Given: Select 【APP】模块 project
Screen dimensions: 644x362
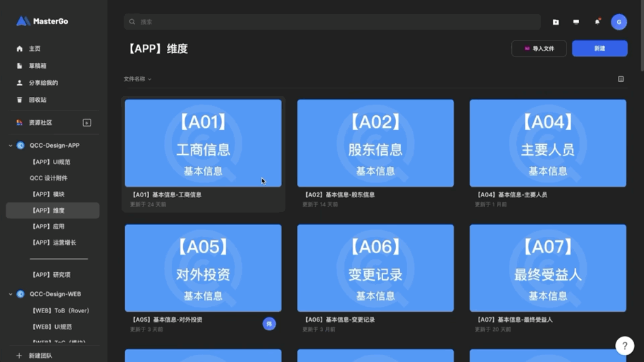Looking at the screenshot, I should [47, 194].
